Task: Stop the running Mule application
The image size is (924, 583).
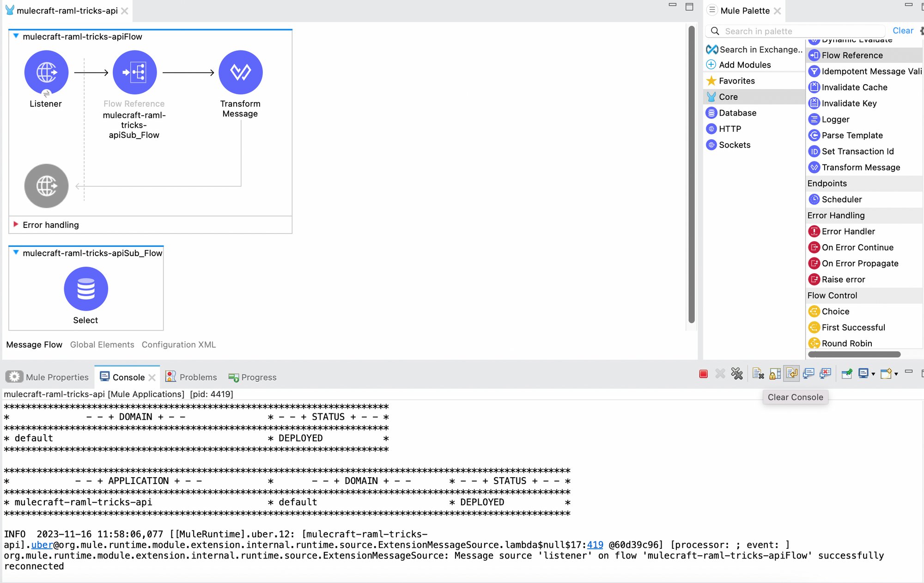Action: click(x=703, y=374)
